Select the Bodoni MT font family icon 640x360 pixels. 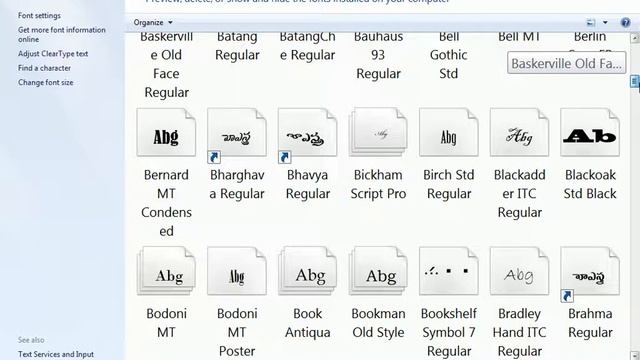coord(166,271)
